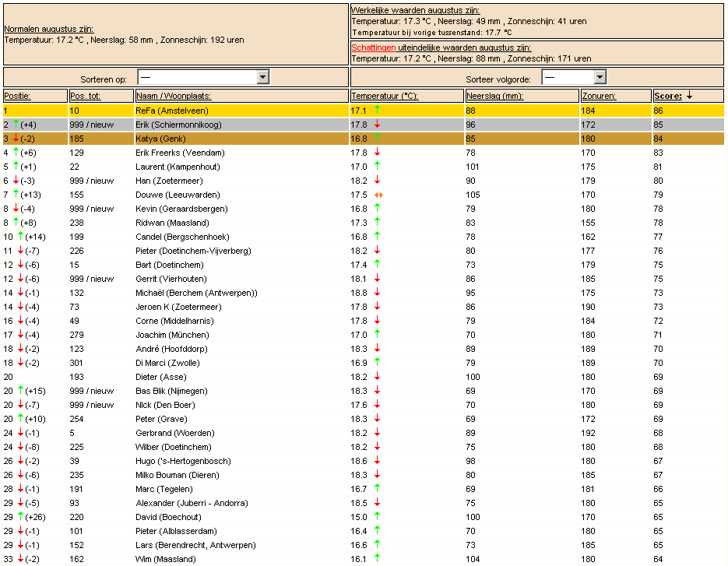Viewport: 728px width, 566px height.
Task: Click the 'Naam / Woonplaats:' header
Action: coord(173,96)
